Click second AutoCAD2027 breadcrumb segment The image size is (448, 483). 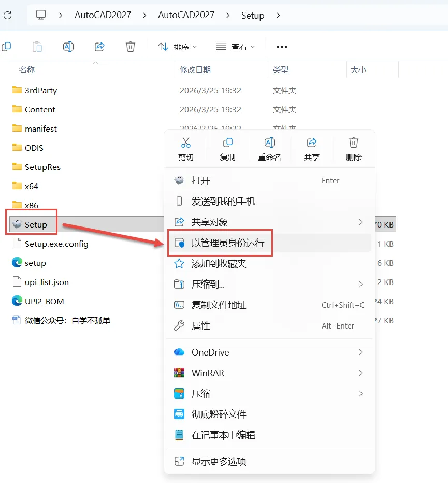click(186, 15)
